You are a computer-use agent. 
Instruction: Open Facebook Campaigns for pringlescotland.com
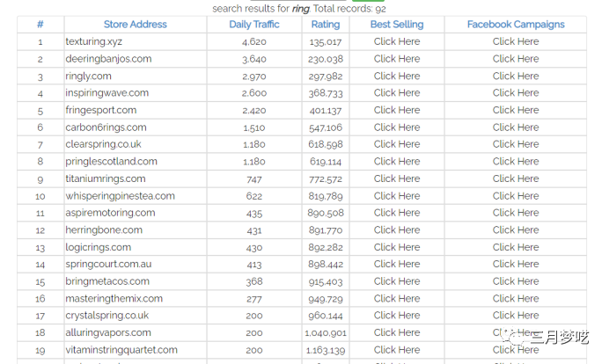(x=516, y=162)
